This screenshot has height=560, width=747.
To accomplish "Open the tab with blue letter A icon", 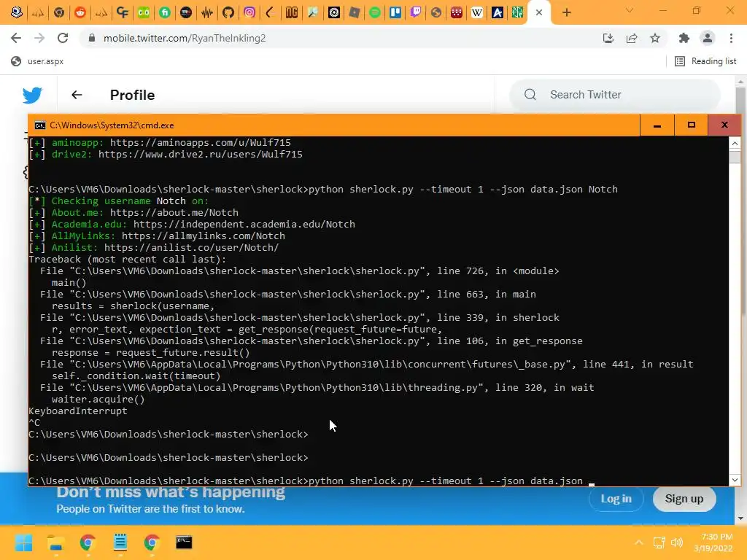I will point(498,12).
